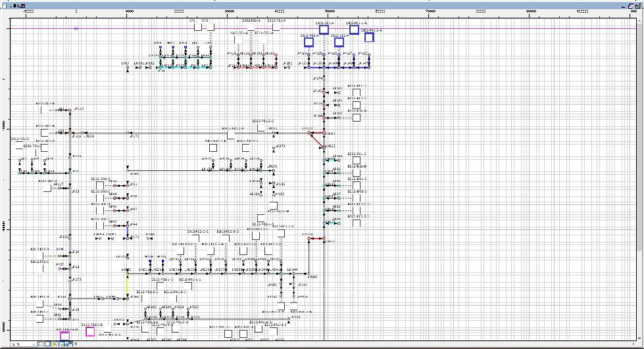Image resolution: width=644 pixels, height=349 pixels.
Task: Close the diagram window
Action: coord(639,5)
